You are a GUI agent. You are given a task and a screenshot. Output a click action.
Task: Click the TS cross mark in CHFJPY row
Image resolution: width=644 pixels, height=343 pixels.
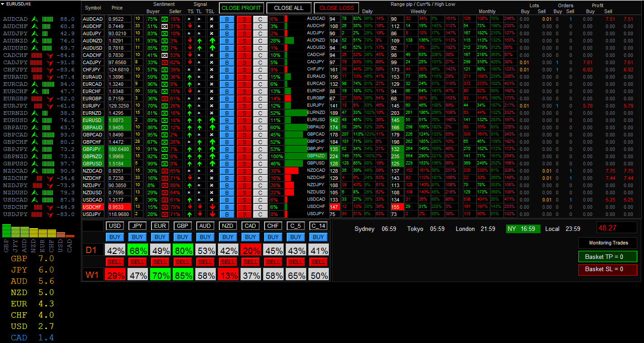pos(190,70)
